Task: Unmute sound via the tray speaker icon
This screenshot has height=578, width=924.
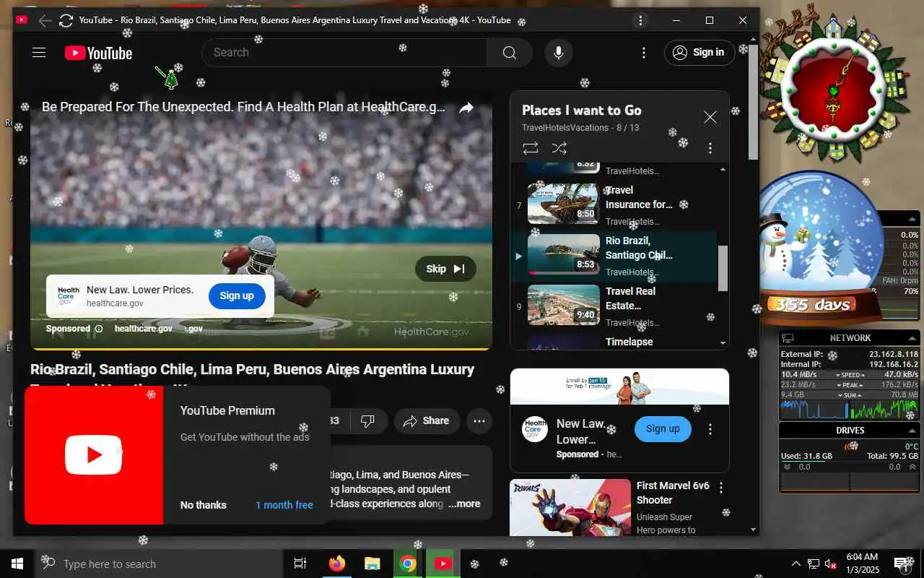Action: click(832, 564)
